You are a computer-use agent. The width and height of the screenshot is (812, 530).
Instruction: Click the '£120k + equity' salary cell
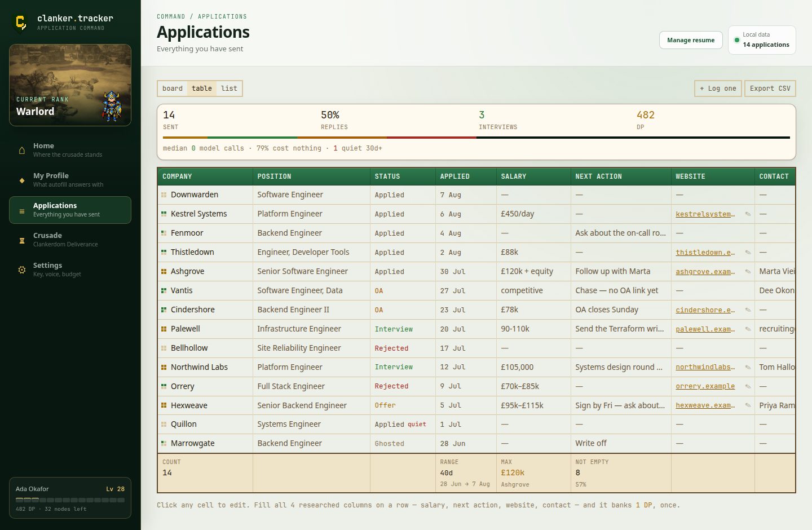coord(533,272)
